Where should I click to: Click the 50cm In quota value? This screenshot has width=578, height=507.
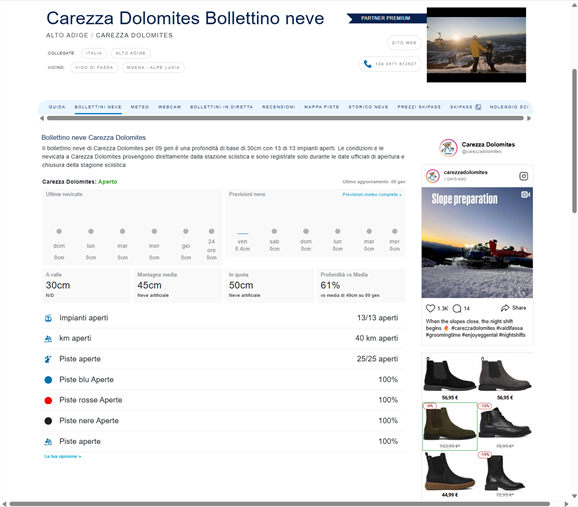(x=241, y=285)
